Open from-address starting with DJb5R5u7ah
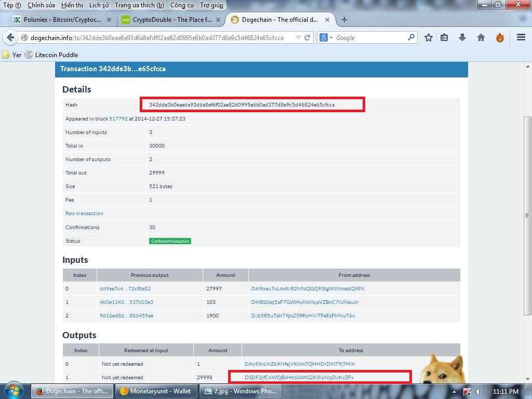The width and height of the screenshot is (532, 399). point(303,315)
